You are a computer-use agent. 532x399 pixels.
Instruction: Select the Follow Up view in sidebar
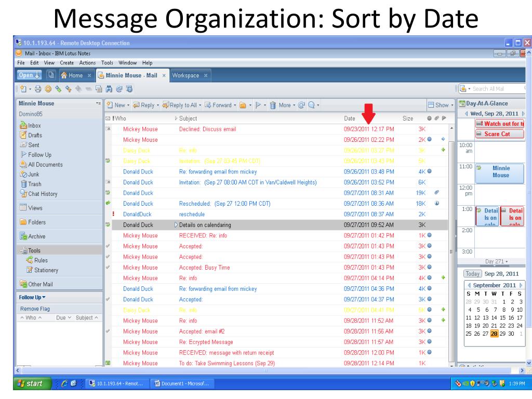(x=36, y=155)
